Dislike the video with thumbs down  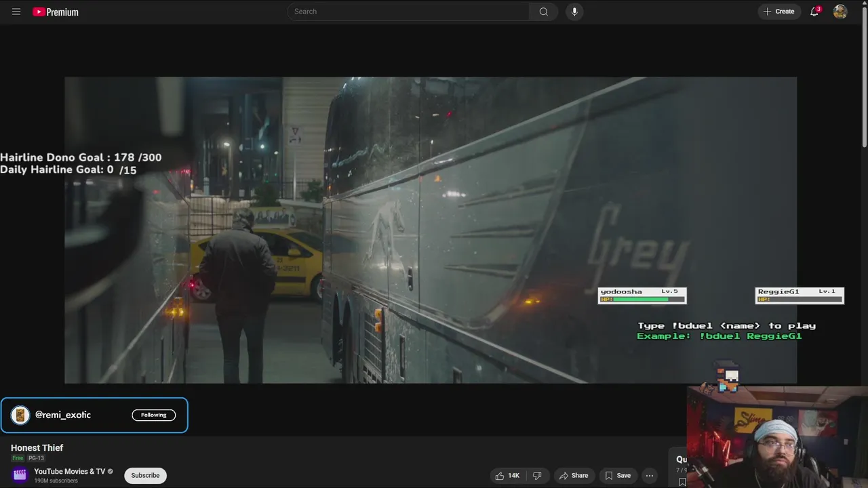(x=537, y=475)
